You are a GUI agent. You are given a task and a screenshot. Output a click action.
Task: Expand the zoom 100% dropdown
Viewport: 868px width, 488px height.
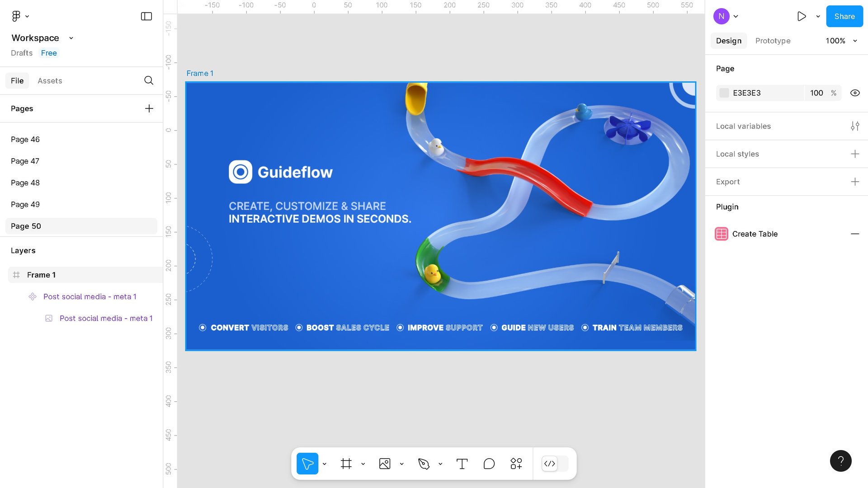841,41
